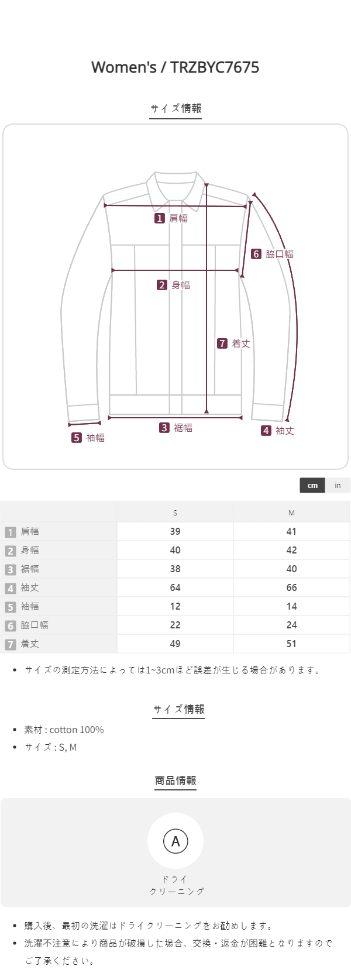Click the number 4 袖丈 marker on jacket diagram
This screenshot has height=980, width=351.
pyautogui.click(x=266, y=431)
